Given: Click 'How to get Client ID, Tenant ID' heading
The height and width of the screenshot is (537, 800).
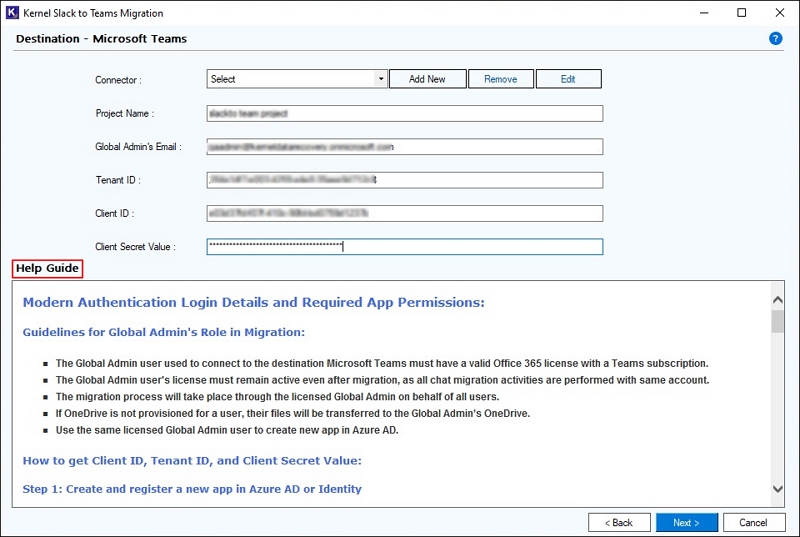Looking at the screenshot, I should [x=192, y=461].
